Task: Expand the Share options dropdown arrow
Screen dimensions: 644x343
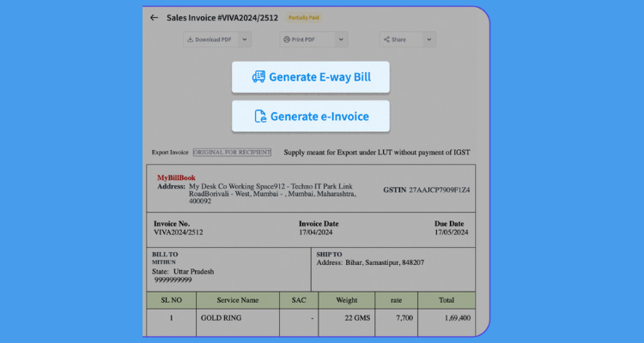Action: click(x=428, y=39)
